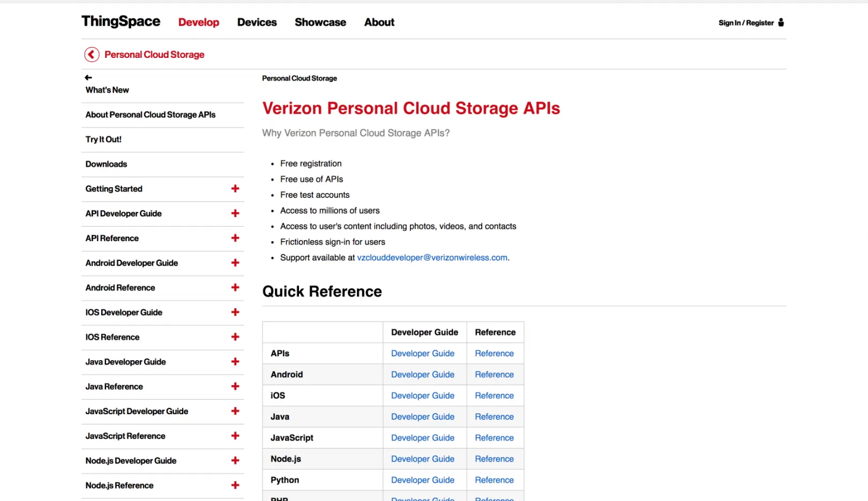
Task: Click plus icon next to Java Reference
Action: [235, 386]
